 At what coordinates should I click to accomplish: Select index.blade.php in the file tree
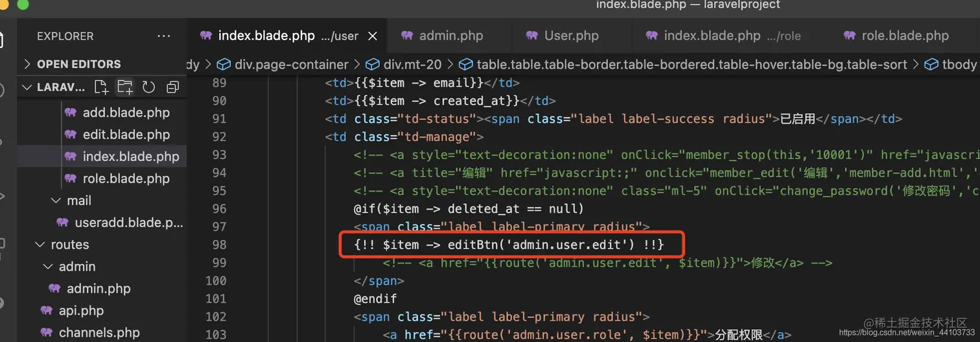[x=130, y=156]
